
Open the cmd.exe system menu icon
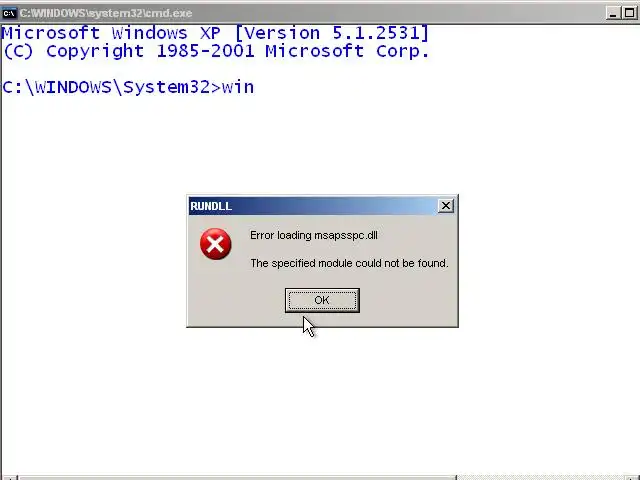click(8, 13)
